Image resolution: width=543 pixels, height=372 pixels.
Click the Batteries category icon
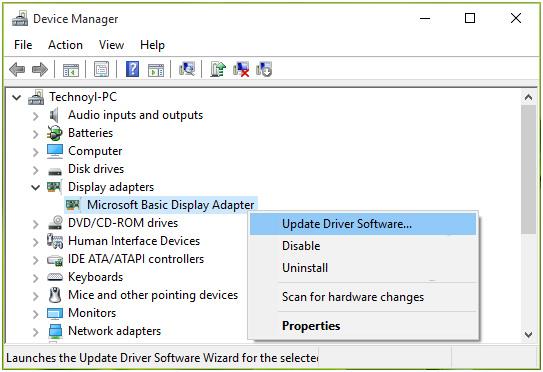tap(55, 133)
